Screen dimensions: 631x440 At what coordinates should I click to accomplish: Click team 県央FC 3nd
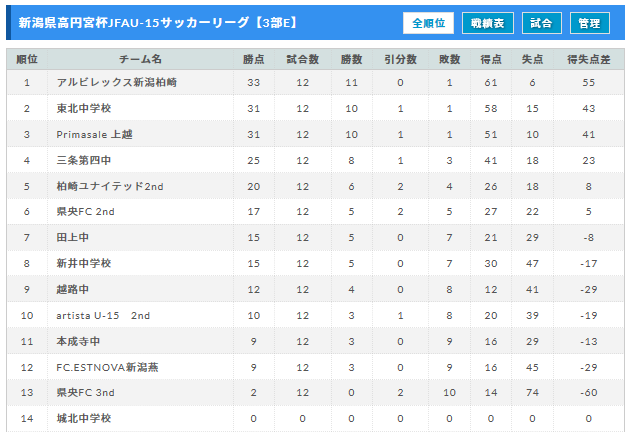tap(85, 392)
